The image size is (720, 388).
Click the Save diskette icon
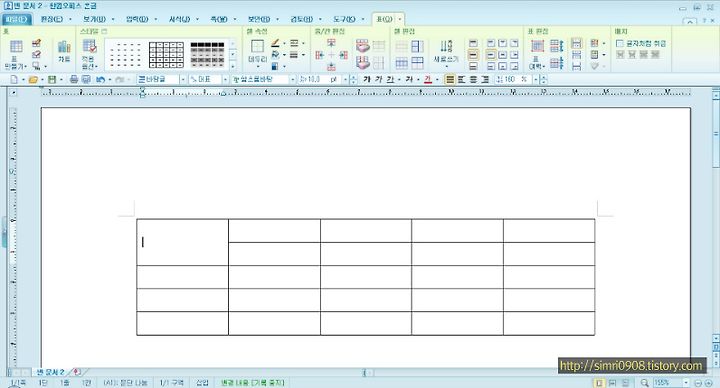(52, 79)
